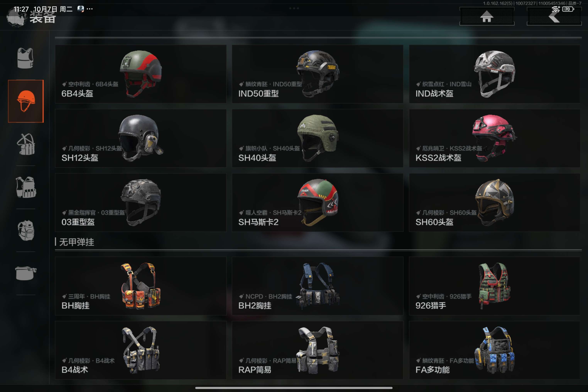Choose the 926猎手 vest card
588x392 pixels.
494,286
